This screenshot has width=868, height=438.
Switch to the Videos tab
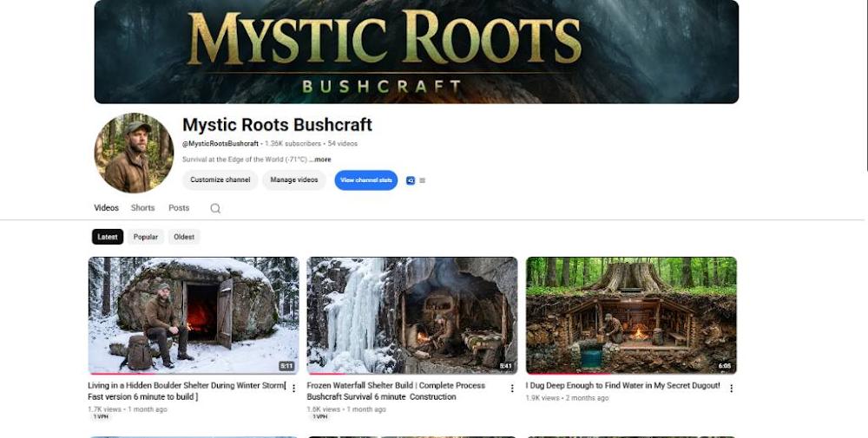pyautogui.click(x=106, y=208)
